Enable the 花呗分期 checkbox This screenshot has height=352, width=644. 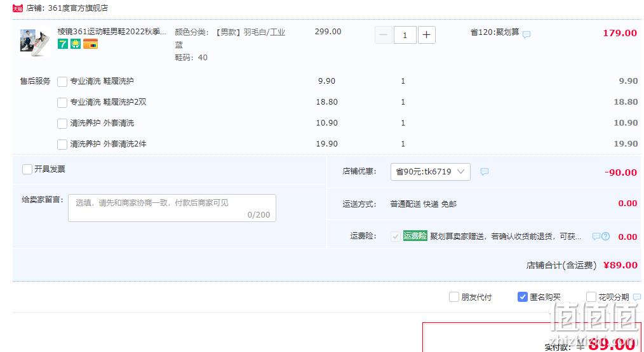(591, 297)
